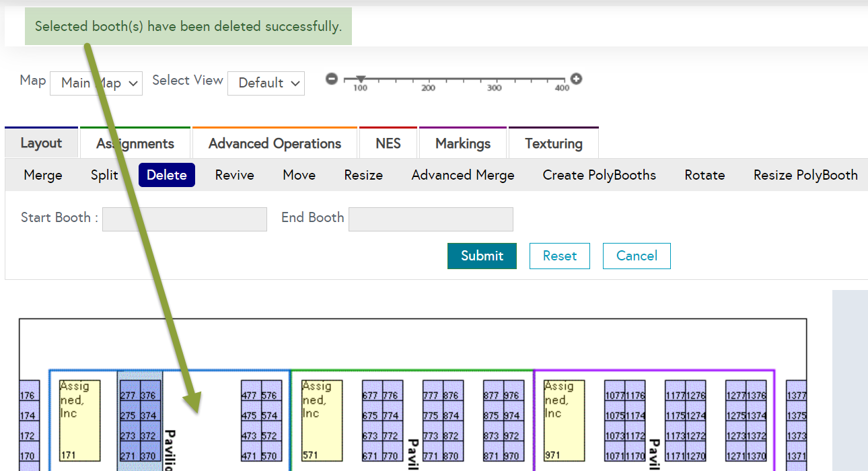Click the Start Booth input field
This screenshot has width=868, height=471.
(x=184, y=219)
